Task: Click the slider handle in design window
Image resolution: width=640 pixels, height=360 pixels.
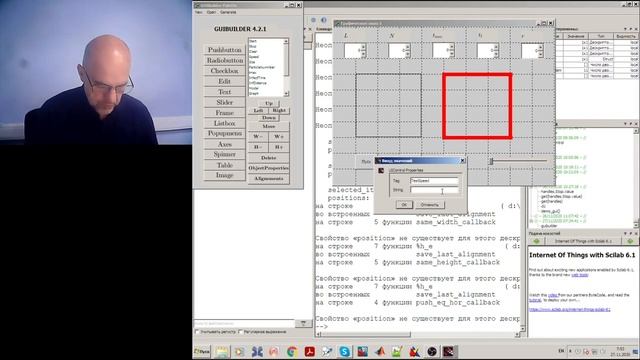Action: pyautogui.click(x=491, y=161)
